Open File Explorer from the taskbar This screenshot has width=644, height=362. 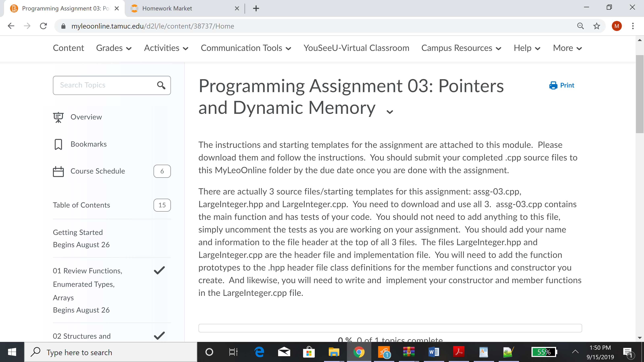tap(334, 352)
